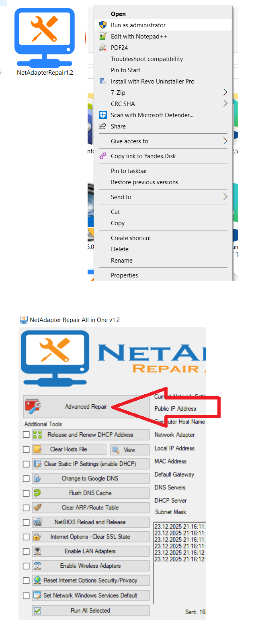This screenshot has width=258, height=644.
Task: Tick the Release and Renew DHCP Address checkbox
Action: [26, 434]
